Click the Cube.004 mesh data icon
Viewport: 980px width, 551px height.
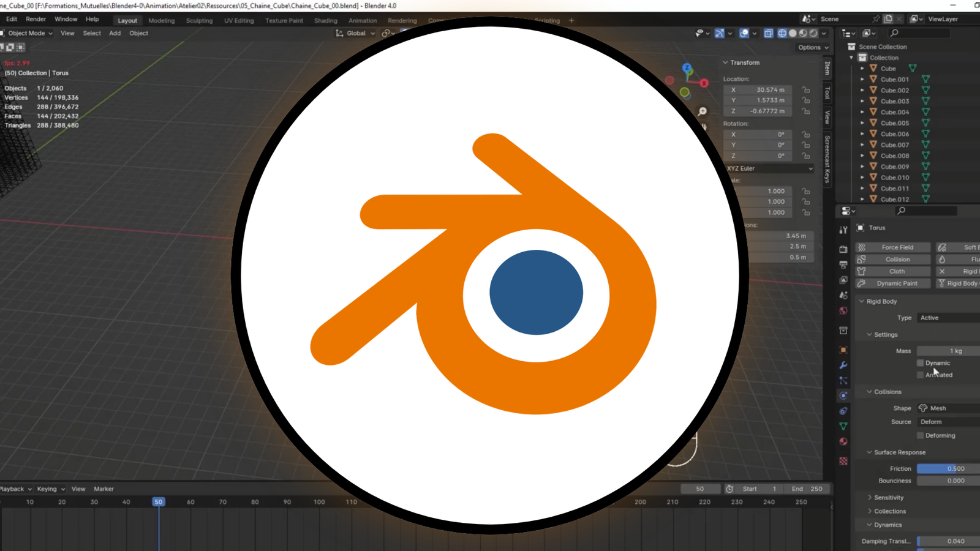tap(925, 112)
